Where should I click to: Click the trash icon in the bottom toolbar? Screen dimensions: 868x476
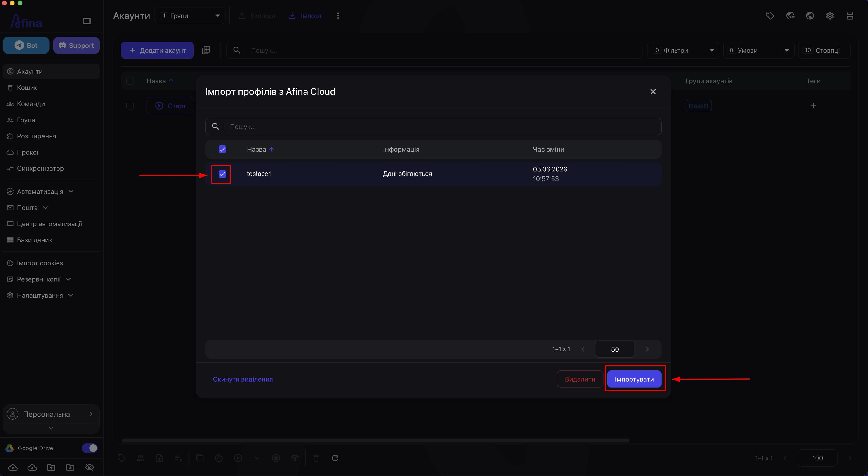click(316, 458)
